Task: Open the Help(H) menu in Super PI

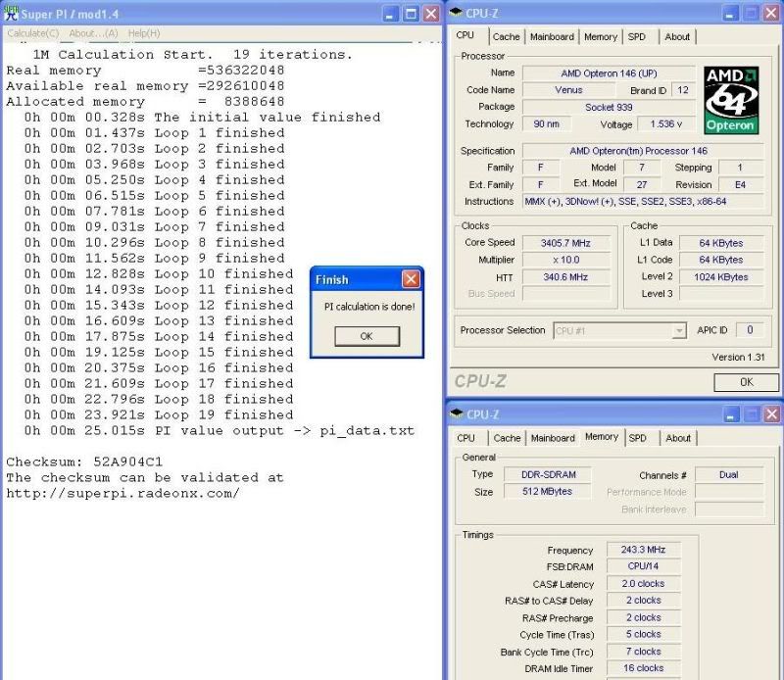Action: (144, 33)
